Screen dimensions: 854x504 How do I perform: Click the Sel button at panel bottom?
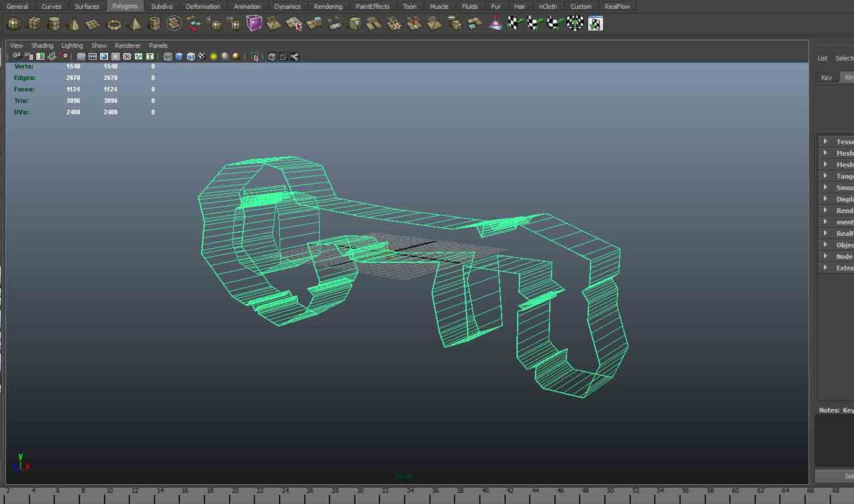click(835, 476)
